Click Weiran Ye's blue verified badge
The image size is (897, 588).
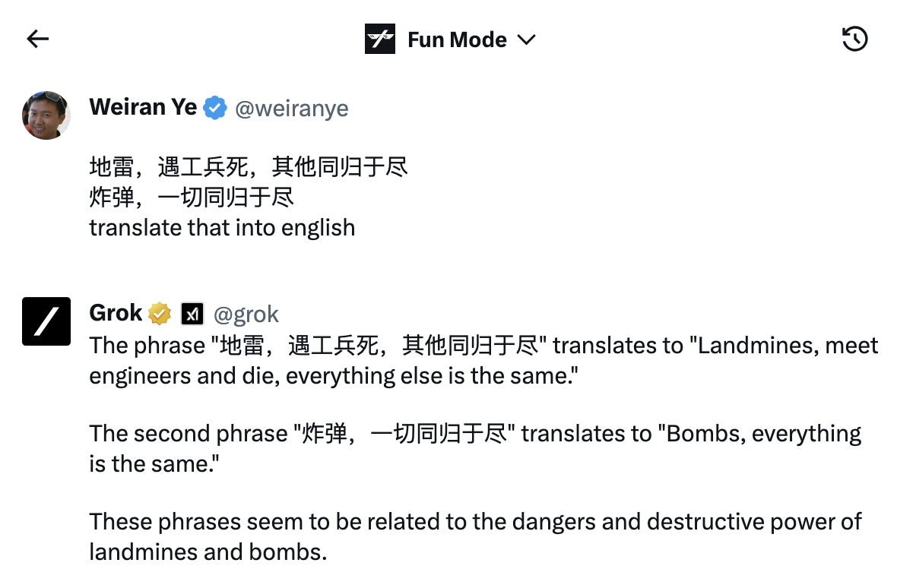[x=216, y=108]
